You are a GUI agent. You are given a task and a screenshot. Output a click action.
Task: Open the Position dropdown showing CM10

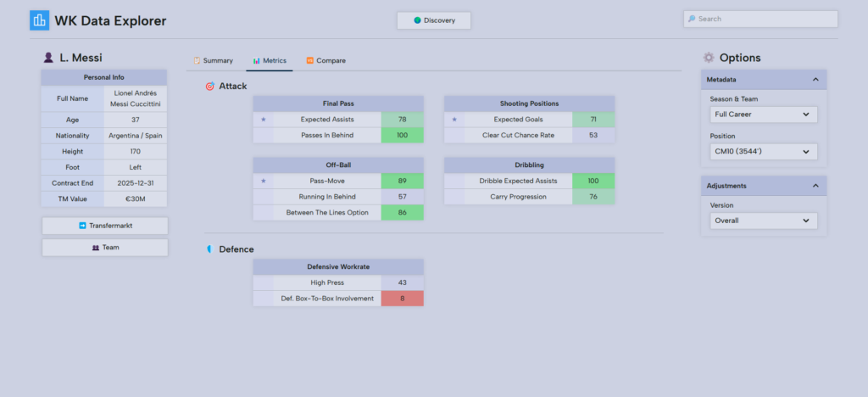[x=764, y=152]
